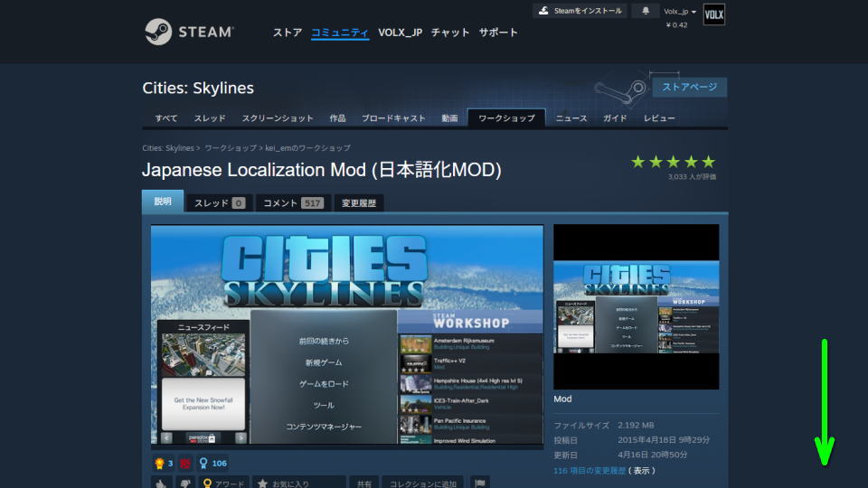This screenshot has width=868, height=488.
Task: Click the blue ribbon award showing 106
Action: coord(213,463)
